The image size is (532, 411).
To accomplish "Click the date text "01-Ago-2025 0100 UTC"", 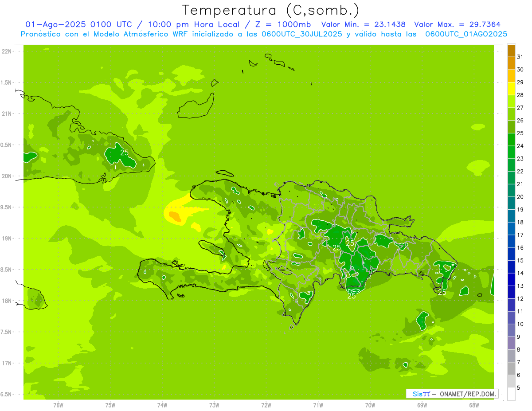I will pyautogui.click(x=78, y=24).
